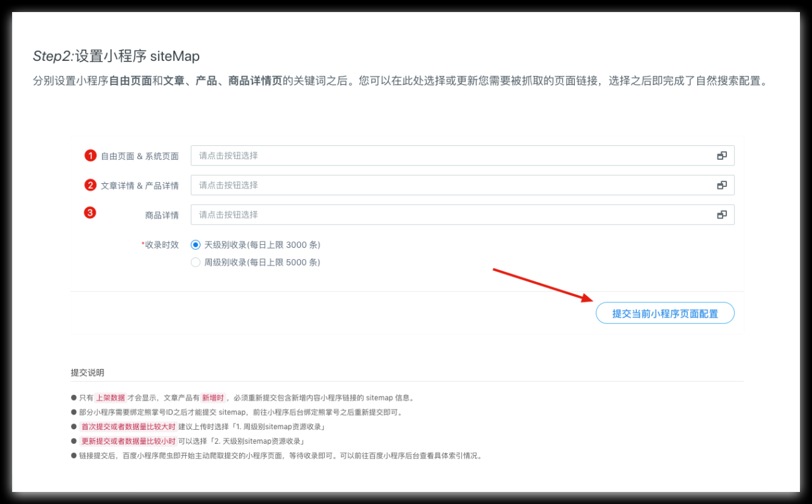Click the 上架数据 highlighted tag

[x=110, y=398]
